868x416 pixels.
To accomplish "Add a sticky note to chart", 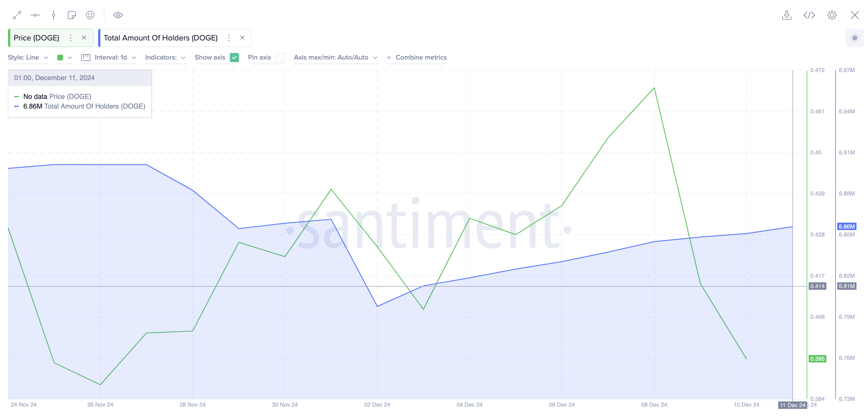I will click(x=72, y=15).
